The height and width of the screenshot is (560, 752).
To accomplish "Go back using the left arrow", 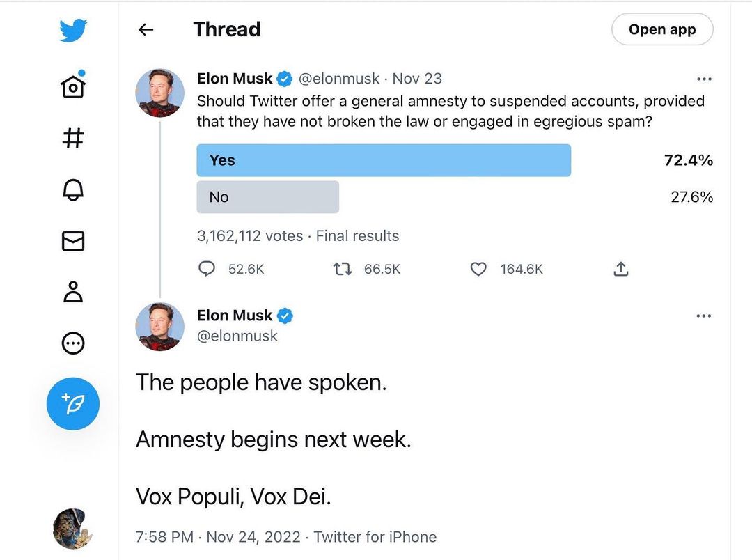I will pos(146,29).
